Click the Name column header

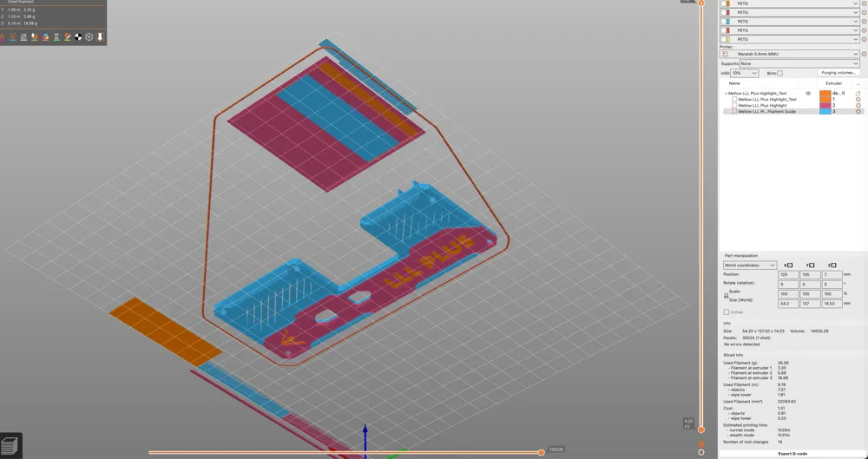734,83
